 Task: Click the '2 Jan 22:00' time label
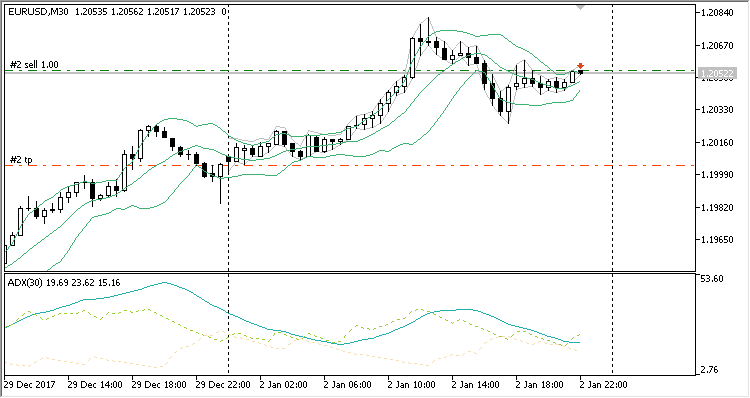click(x=604, y=385)
